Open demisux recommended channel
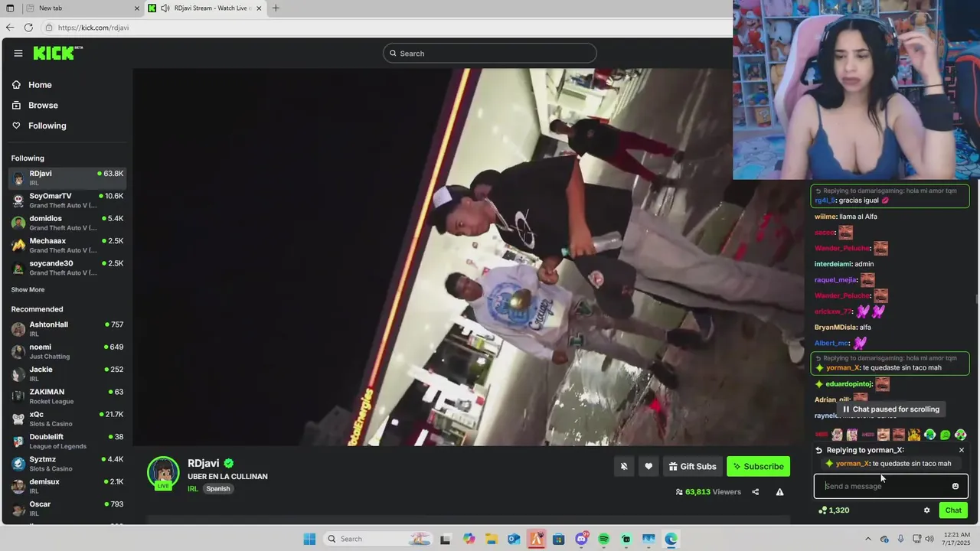Image resolution: width=980 pixels, height=551 pixels. (x=67, y=486)
